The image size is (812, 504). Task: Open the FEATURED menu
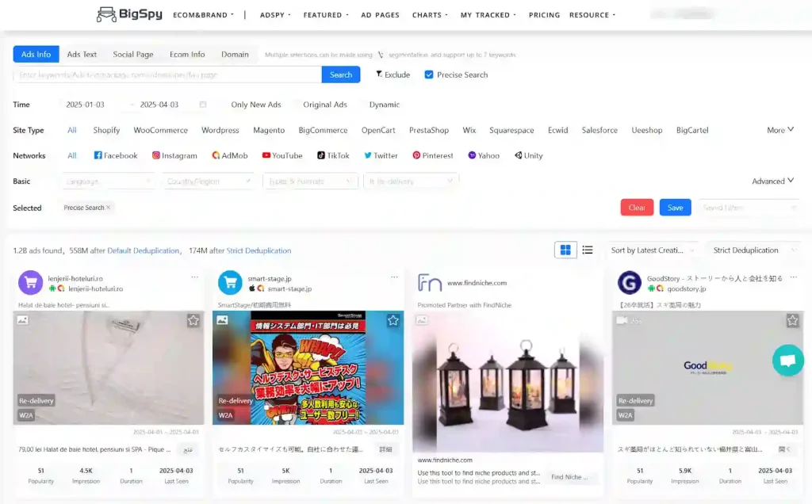[326, 15]
